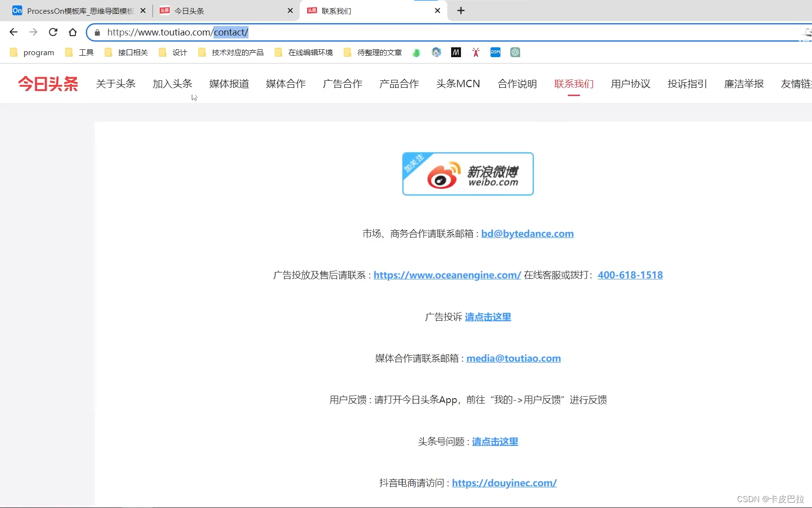Open the 接口相关 bookmarks folder

(126, 52)
